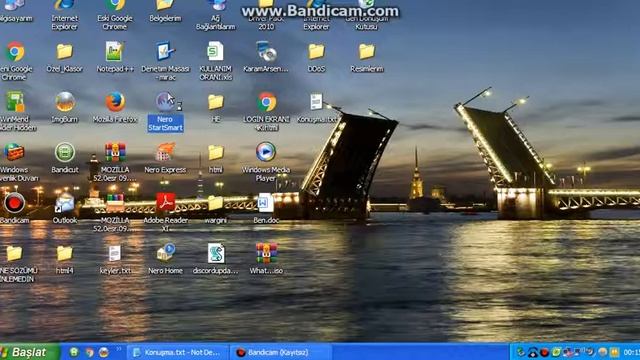
Task: Open the Başlat start menu
Action: [x=29, y=352]
